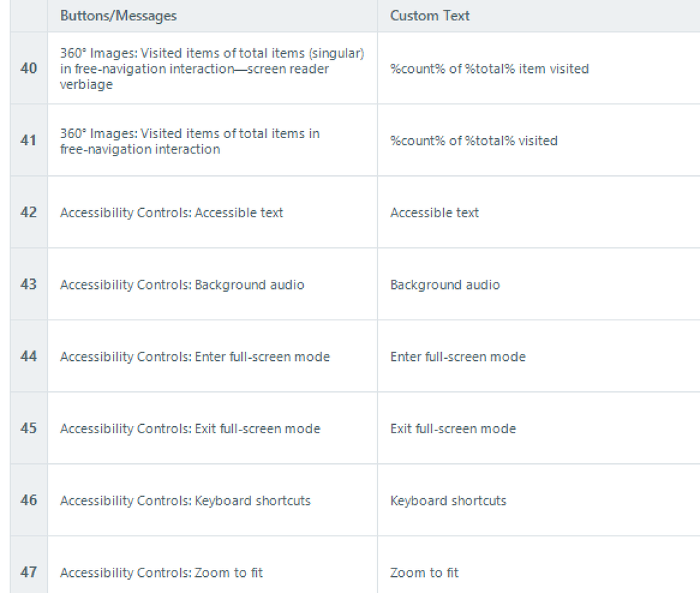Click the Custom Text column header
Screen dimensions: 700x593
click(430, 15)
